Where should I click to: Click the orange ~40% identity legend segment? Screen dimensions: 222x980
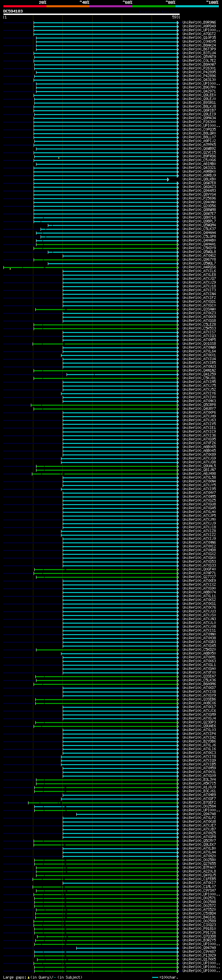point(68,6)
